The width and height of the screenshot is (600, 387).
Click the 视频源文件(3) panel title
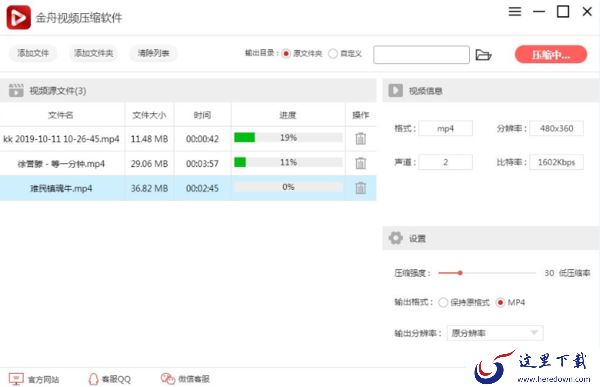[58, 91]
